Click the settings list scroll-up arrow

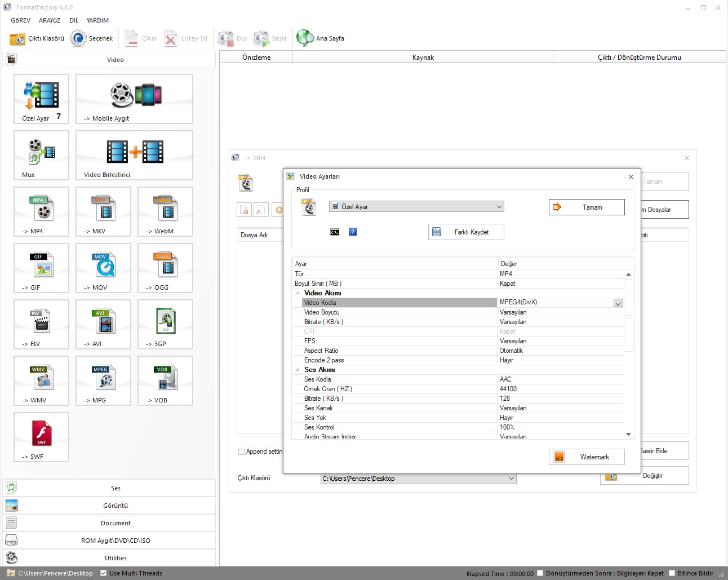(628, 274)
